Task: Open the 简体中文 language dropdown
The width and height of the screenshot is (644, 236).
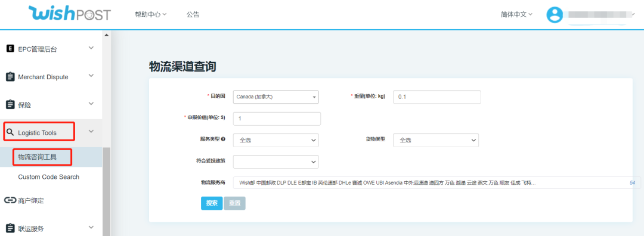Action: (516, 14)
